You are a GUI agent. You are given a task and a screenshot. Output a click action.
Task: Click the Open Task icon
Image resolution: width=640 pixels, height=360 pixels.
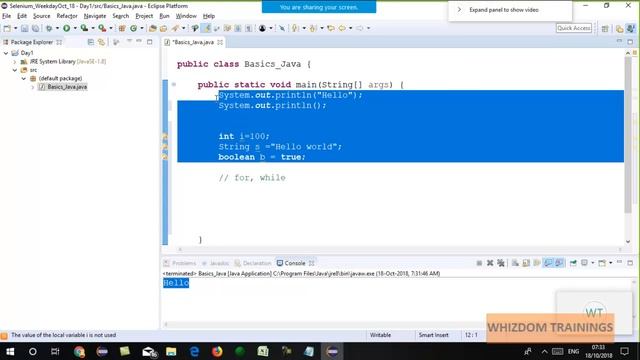[164, 28]
